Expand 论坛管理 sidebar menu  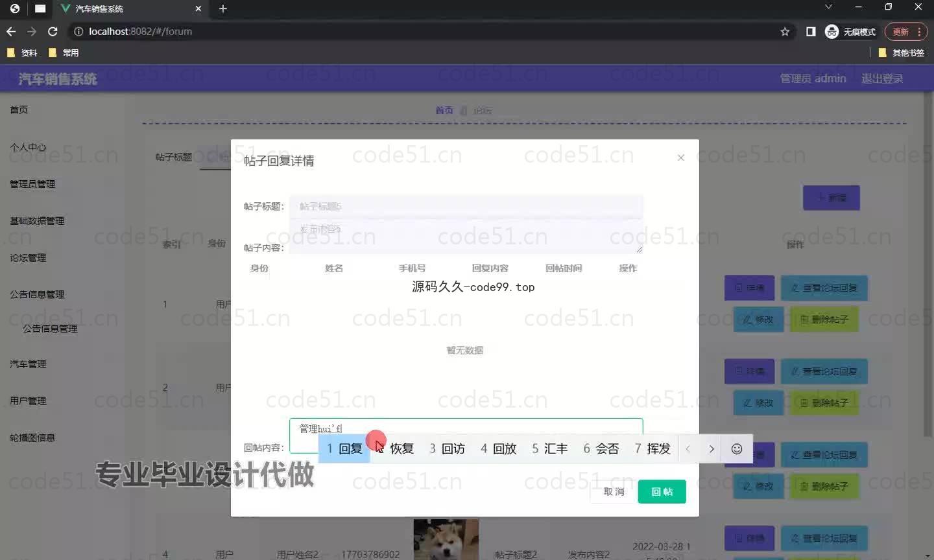click(28, 258)
